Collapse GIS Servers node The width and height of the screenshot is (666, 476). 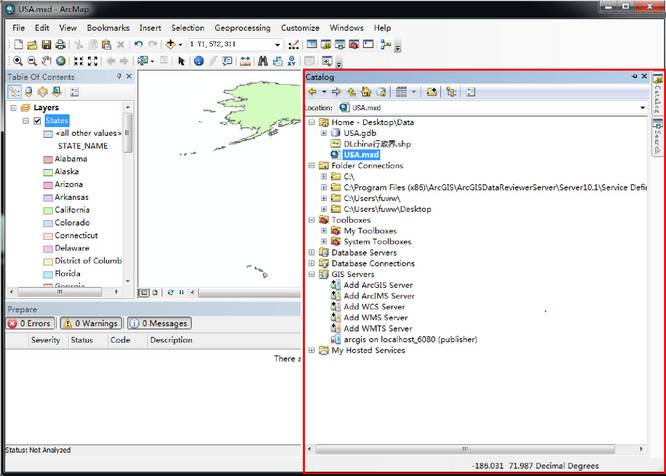312,274
